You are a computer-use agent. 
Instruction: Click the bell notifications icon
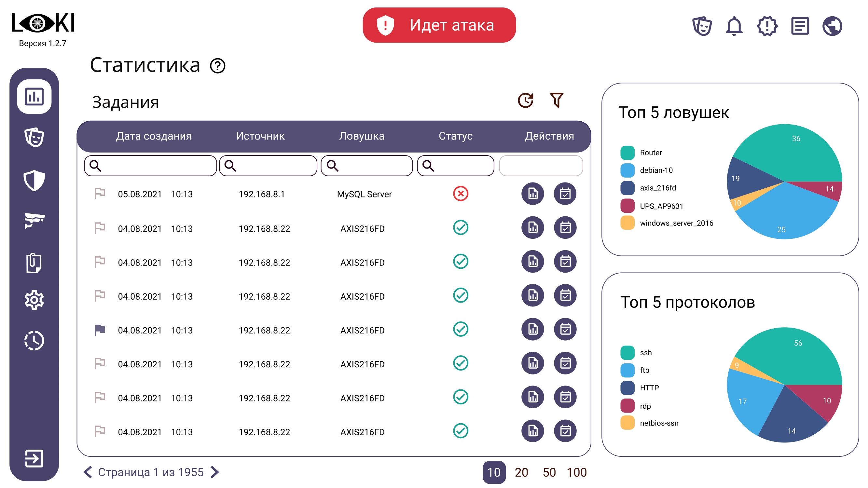point(734,26)
